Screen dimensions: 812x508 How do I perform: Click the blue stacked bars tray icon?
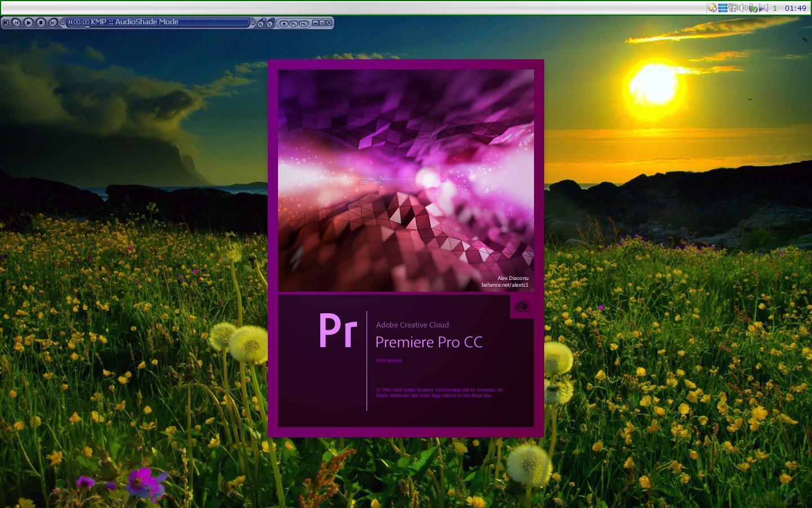(722, 8)
